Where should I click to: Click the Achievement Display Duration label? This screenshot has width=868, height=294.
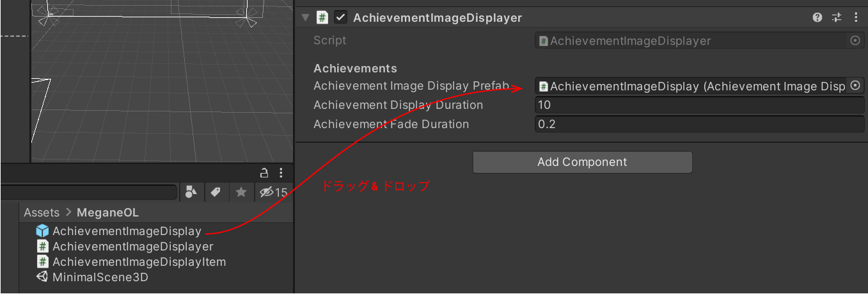pyautogui.click(x=398, y=105)
